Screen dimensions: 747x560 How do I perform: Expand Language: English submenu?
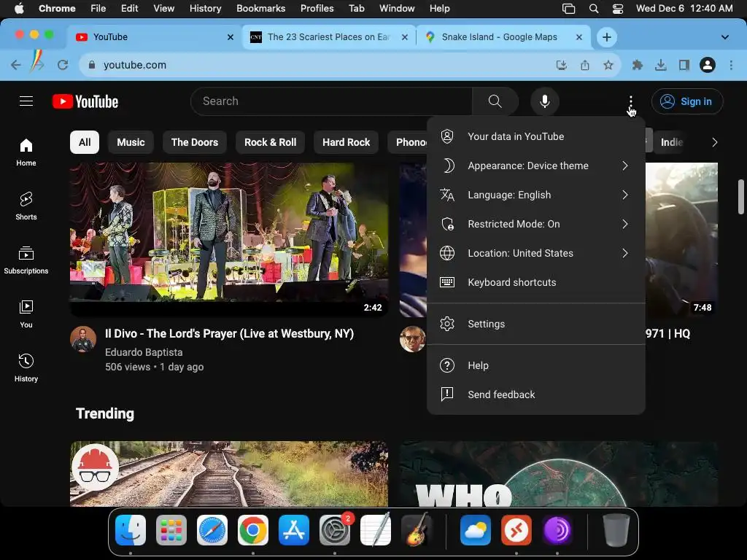[536, 195]
